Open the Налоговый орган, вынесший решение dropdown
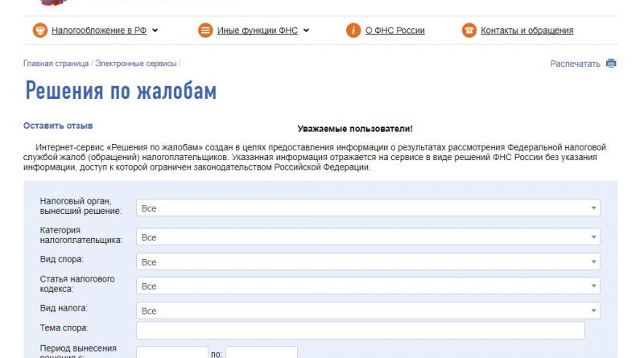The image size is (644, 358). [368, 208]
